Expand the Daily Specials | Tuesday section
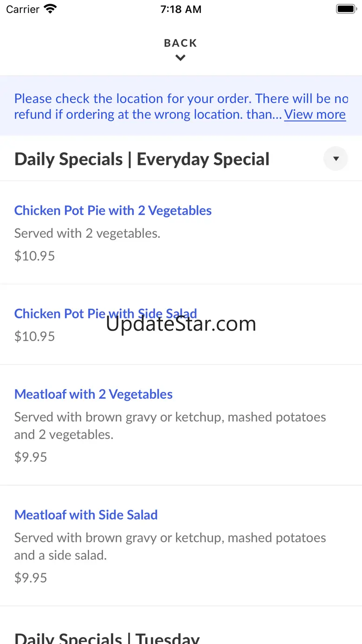This screenshot has width=362, height=644. pyautogui.click(x=107, y=637)
